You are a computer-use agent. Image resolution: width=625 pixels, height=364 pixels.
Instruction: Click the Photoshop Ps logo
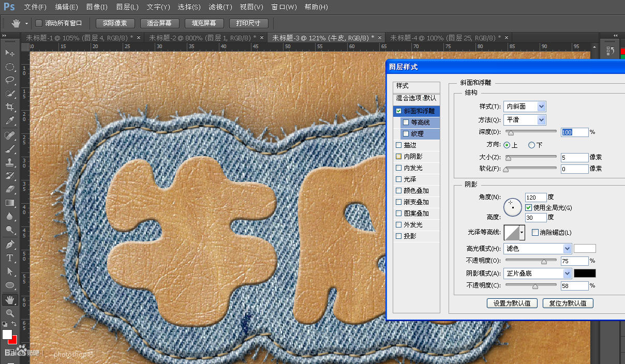9,7
